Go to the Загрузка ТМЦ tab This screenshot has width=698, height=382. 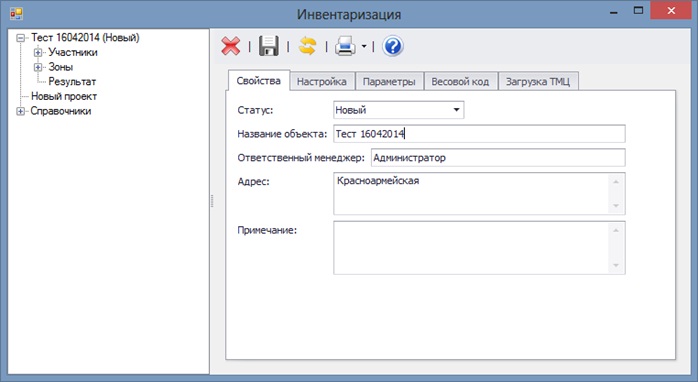(x=538, y=81)
